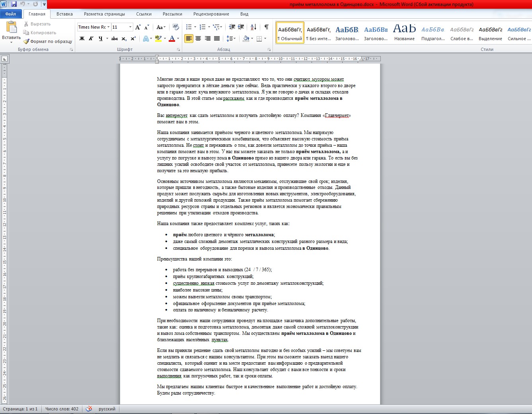Apply the Слабое выделение style
The image size is (532, 414).
click(462, 33)
